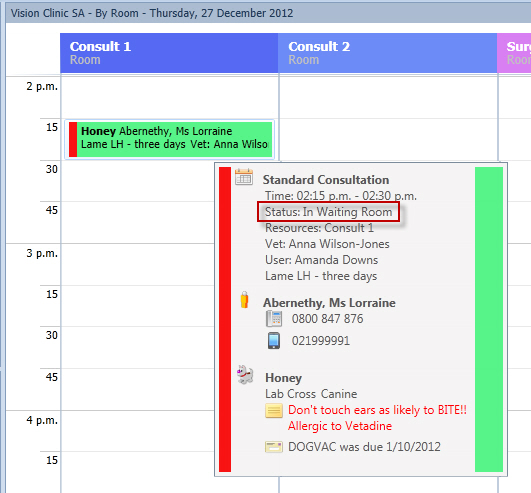Click the Status: In Waiting Room text
The width and height of the screenshot is (531, 493).
328,212
